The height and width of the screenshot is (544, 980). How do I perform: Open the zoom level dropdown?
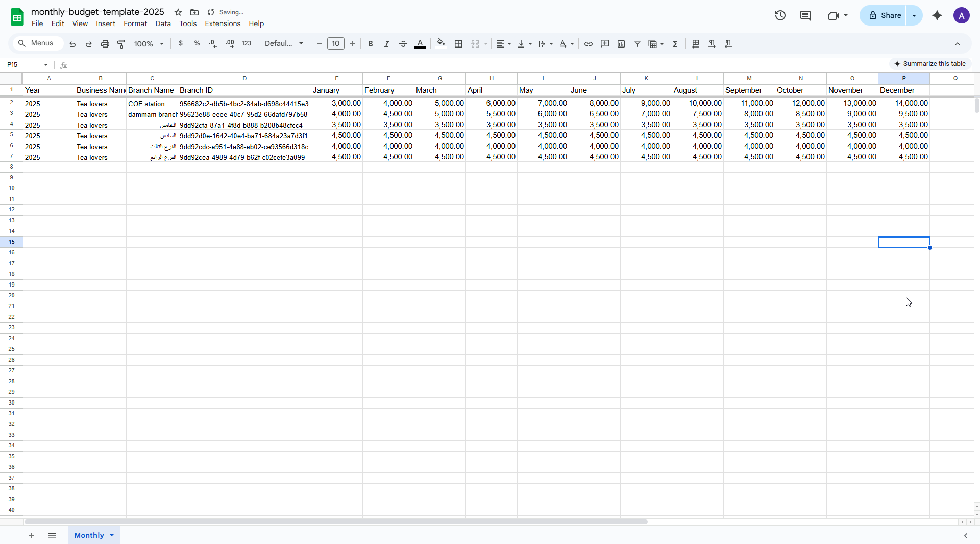pos(149,44)
